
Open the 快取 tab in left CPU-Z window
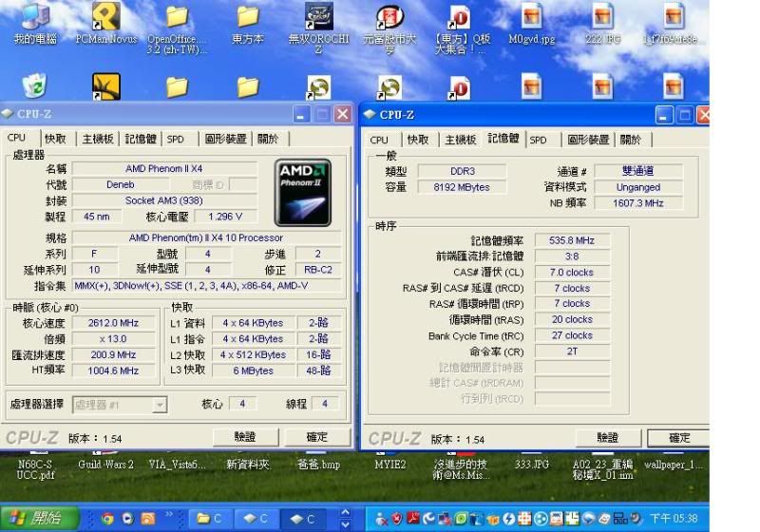pyautogui.click(x=55, y=139)
